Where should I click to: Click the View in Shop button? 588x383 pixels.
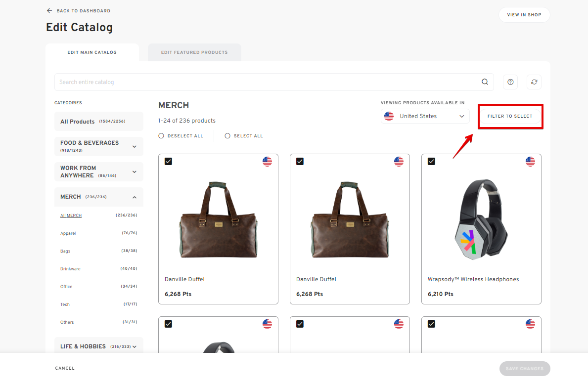524,15
